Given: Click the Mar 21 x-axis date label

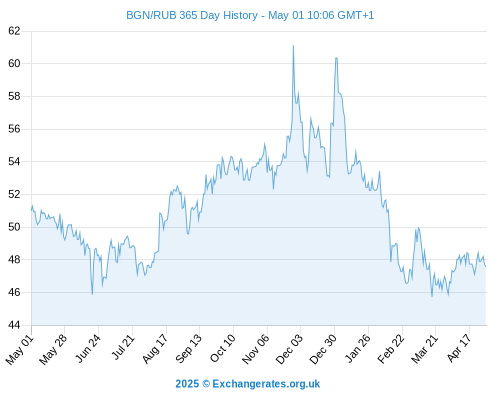Looking at the screenshot, I should tap(424, 349).
